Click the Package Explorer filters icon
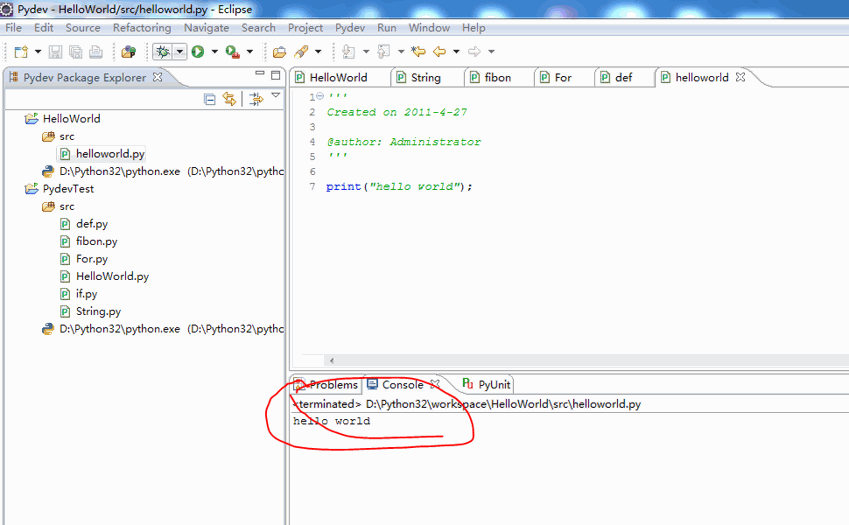This screenshot has height=525, width=849. click(x=256, y=99)
